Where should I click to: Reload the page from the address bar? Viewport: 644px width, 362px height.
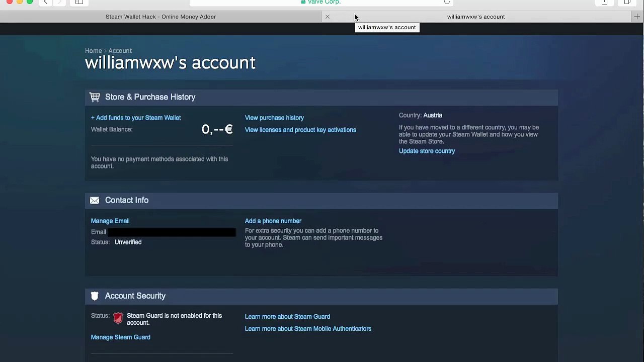pos(447,2)
